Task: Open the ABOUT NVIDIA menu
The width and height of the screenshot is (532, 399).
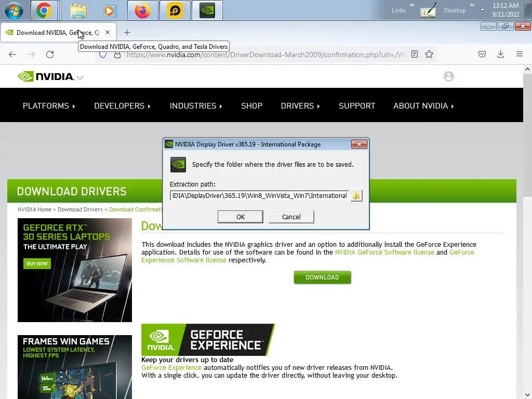Action: [x=423, y=106]
